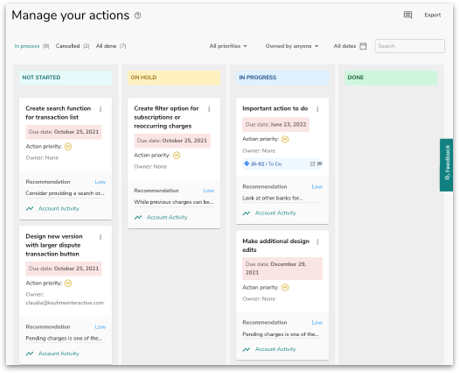Open Account Activity link on Create filter option card
Viewport: 459px width, 373px height.
[167, 217]
